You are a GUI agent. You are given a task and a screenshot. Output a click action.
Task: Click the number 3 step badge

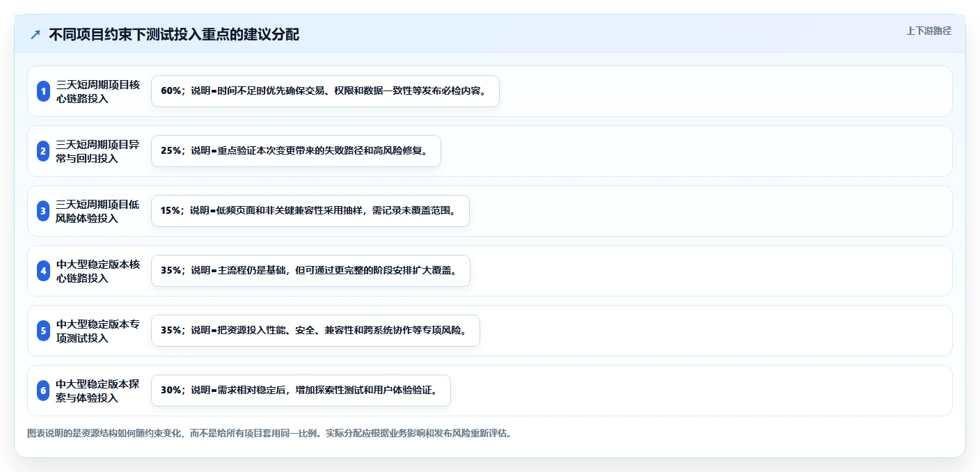coord(43,211)
